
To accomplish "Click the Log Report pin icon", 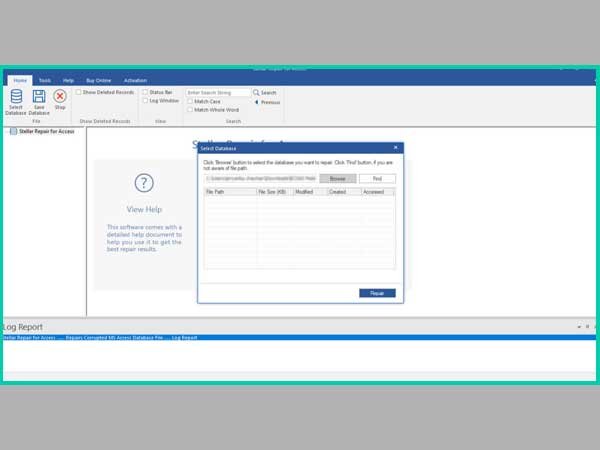I will (x=587, y=327).
